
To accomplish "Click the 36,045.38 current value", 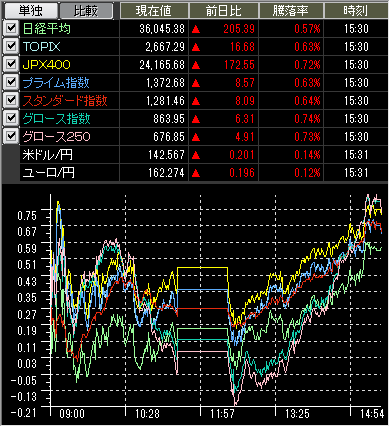I will point(162,29).
